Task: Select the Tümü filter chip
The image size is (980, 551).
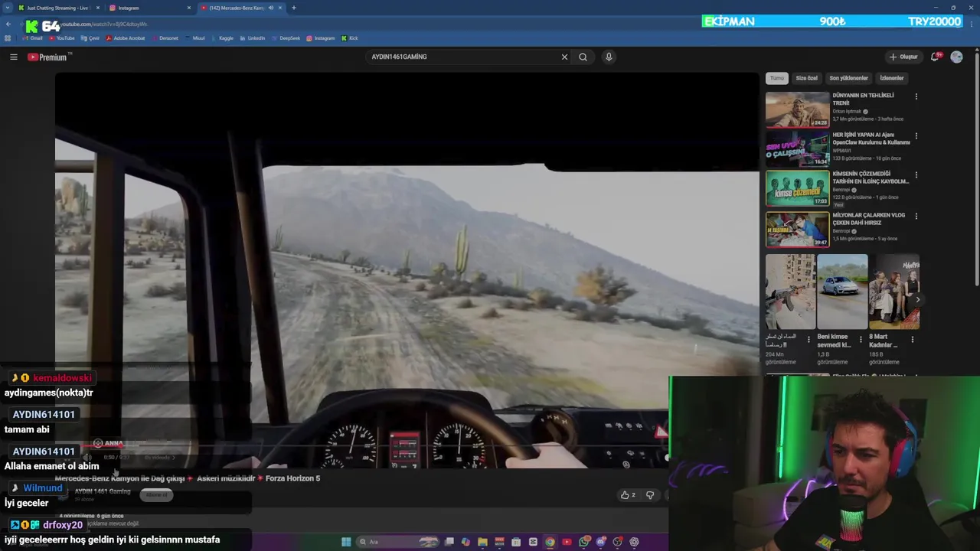Action: tap(777, 78)
